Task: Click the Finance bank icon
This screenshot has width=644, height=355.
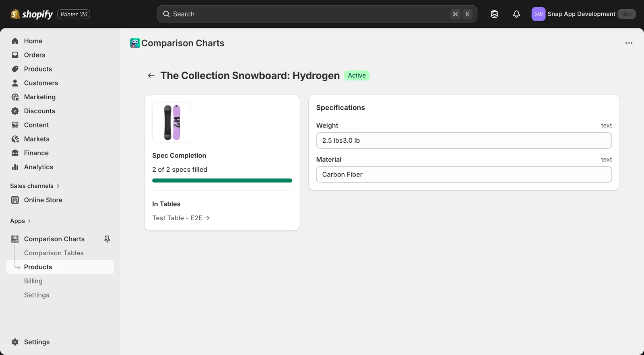Action: pyautogui.click(x=15, y=153)
